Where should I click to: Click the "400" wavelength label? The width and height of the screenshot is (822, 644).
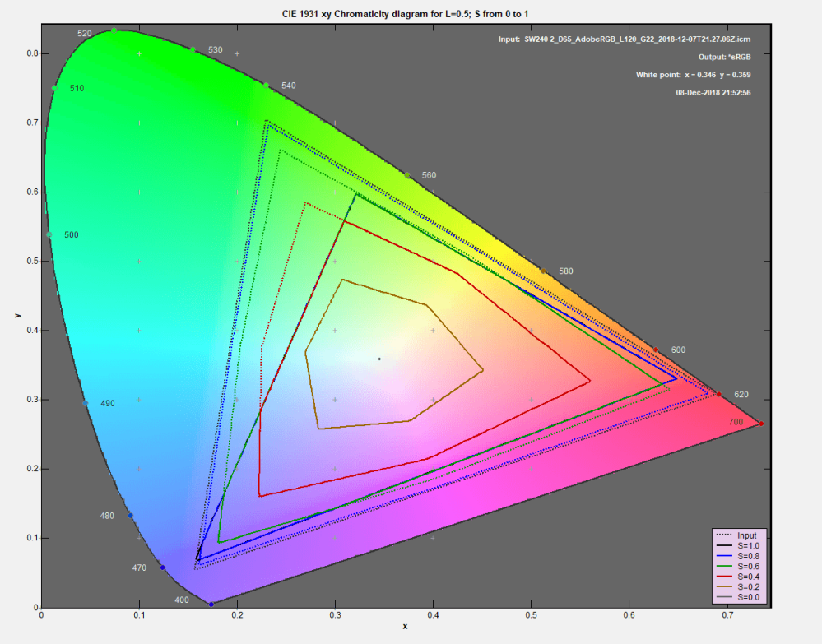click(x=181, y=600)
